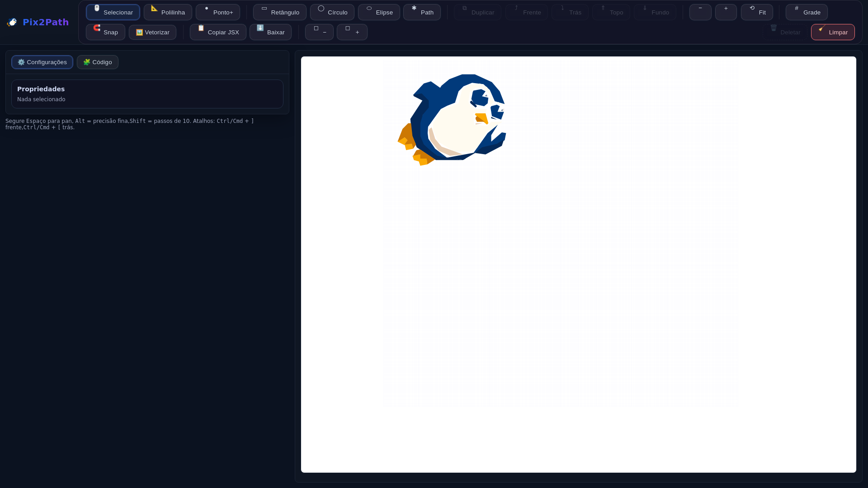868x488 pixels.
Task: Zoom out with the minus button beside Fit
Action: [700, 12]
